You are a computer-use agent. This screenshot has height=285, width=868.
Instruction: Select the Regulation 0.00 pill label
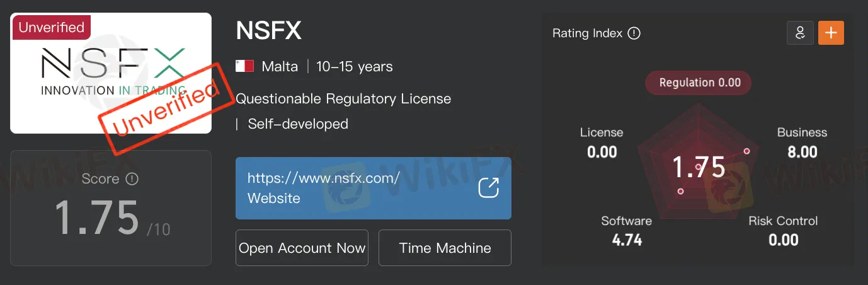click(x=699, y=83)
